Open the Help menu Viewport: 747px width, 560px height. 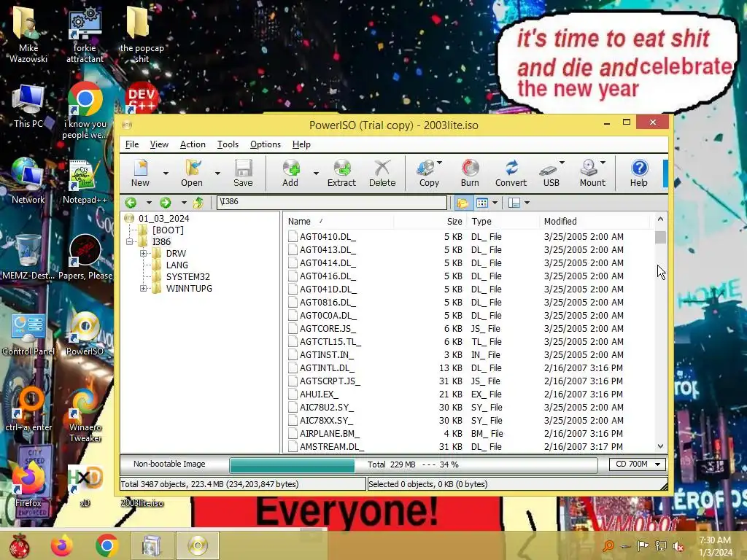[x=301, y=144]
